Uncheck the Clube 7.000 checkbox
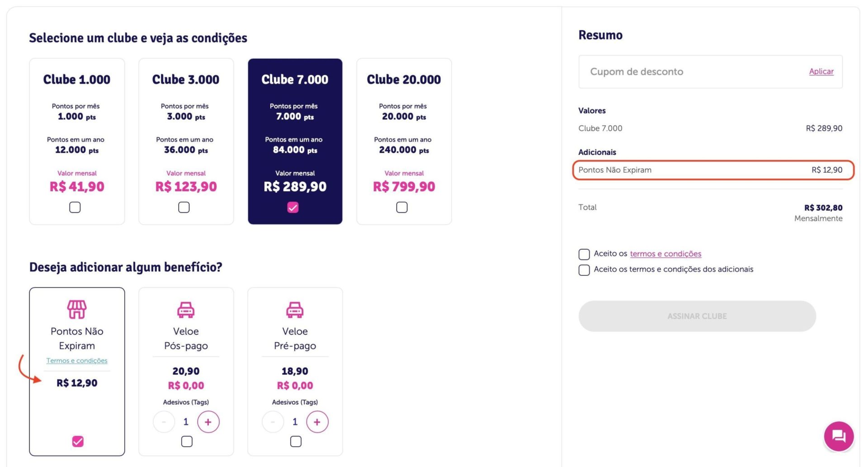The width and height of the screenshot is (868, 467). [x=293, y=207]
